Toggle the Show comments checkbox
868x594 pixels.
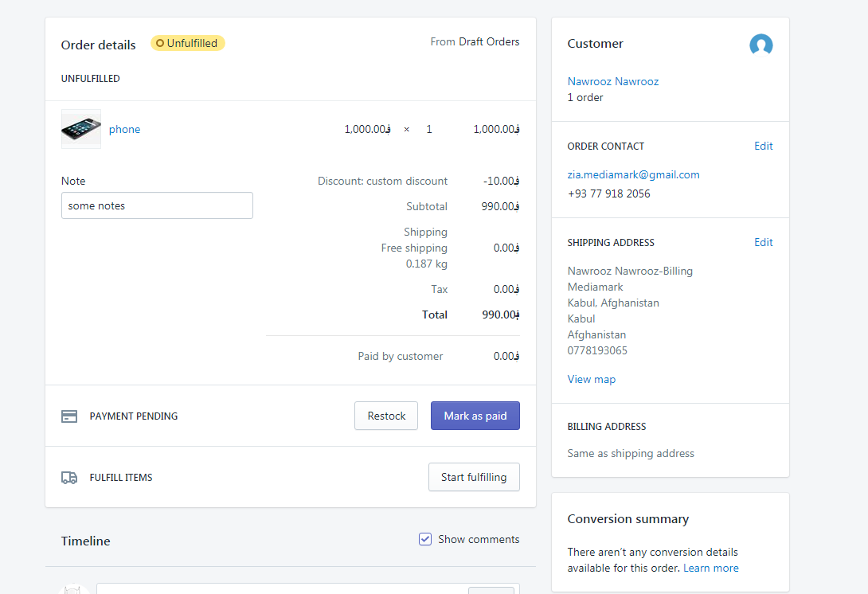point(424,539)
